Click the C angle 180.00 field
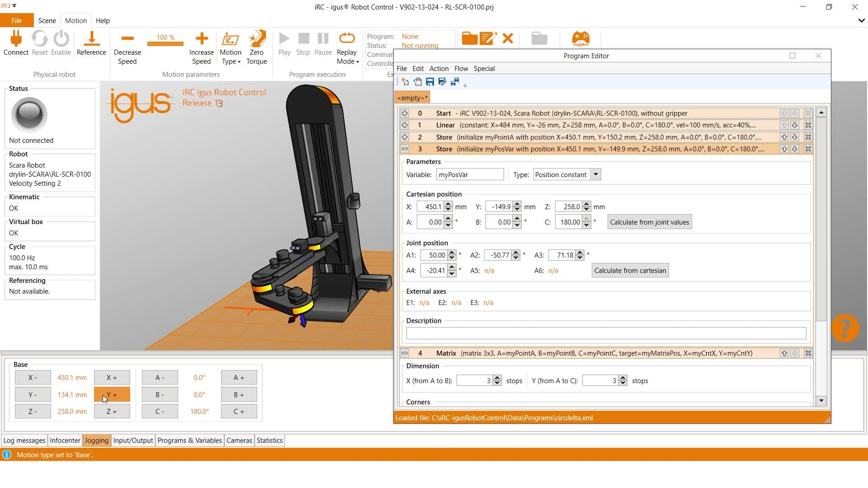Image resolution: width=868 pixels, height=488 pixels. pyautogui.click(x=569, y=222)
